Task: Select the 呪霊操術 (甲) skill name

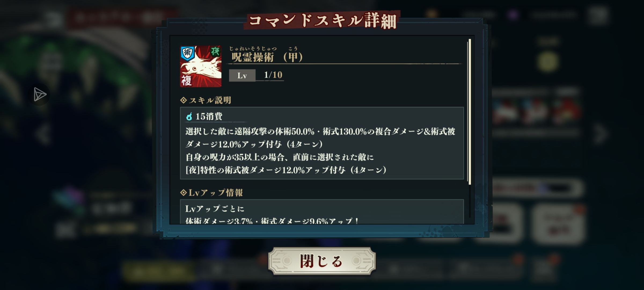Action: point(267,57)
